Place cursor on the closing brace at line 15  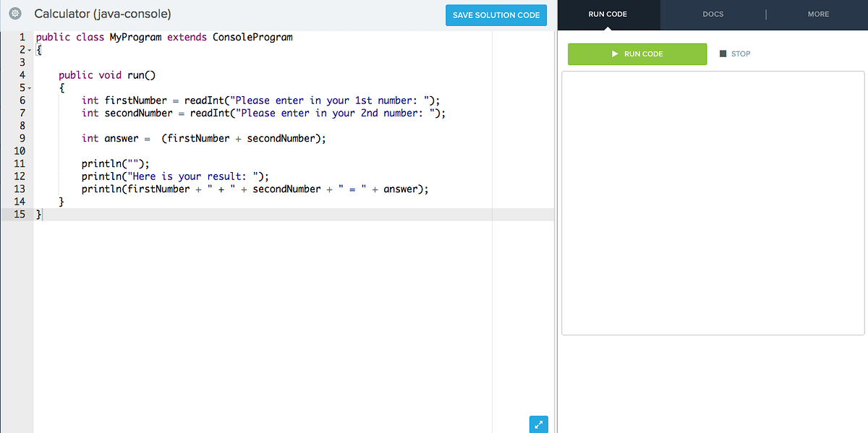pyautogui.click(x=38, y=214)
